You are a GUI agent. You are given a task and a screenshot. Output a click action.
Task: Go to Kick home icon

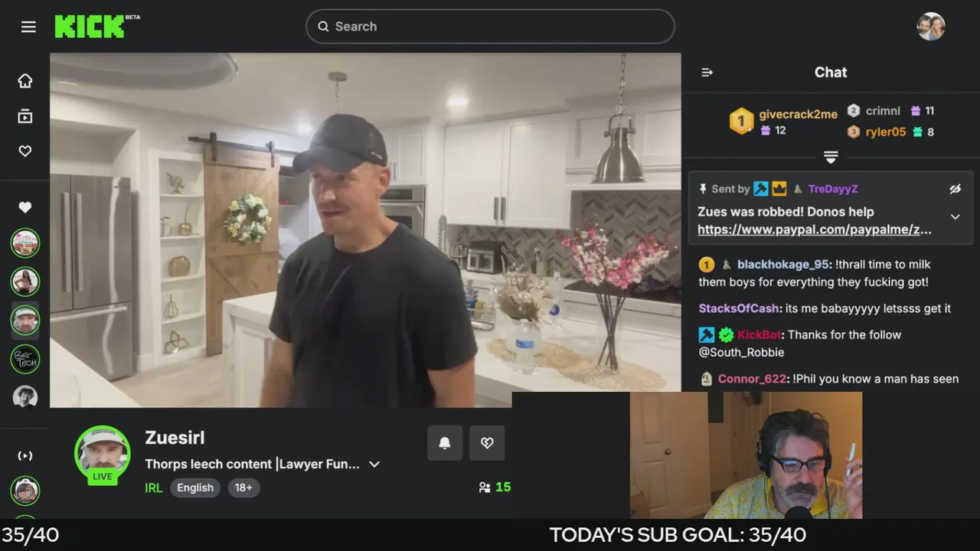coord(25,81)
